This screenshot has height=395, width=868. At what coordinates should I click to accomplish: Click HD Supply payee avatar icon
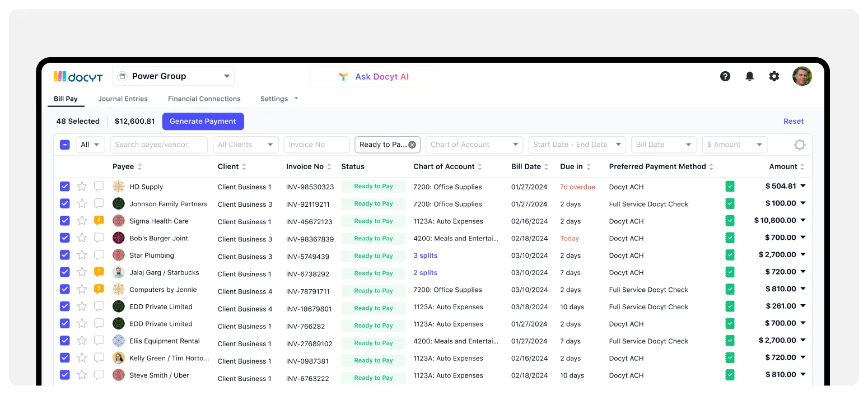click(118, 187)
